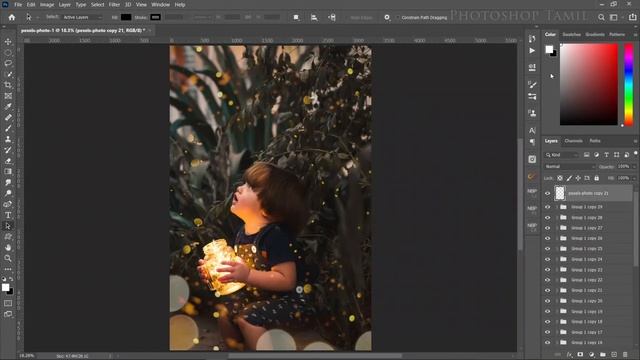640x360 pixels.
Task: Expand the Group 1 copy 22 folder
Action: click(x=557, y=280)
